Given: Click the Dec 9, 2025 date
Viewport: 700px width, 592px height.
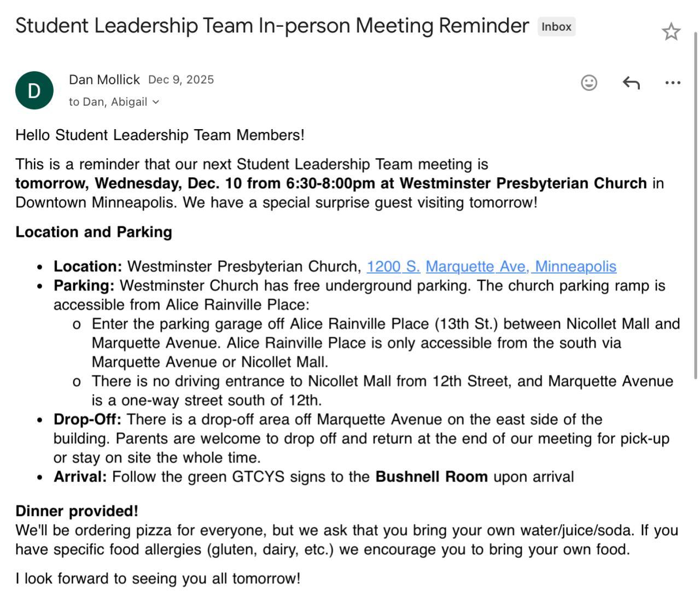Looking at the screenshot, I should (181, 80).
